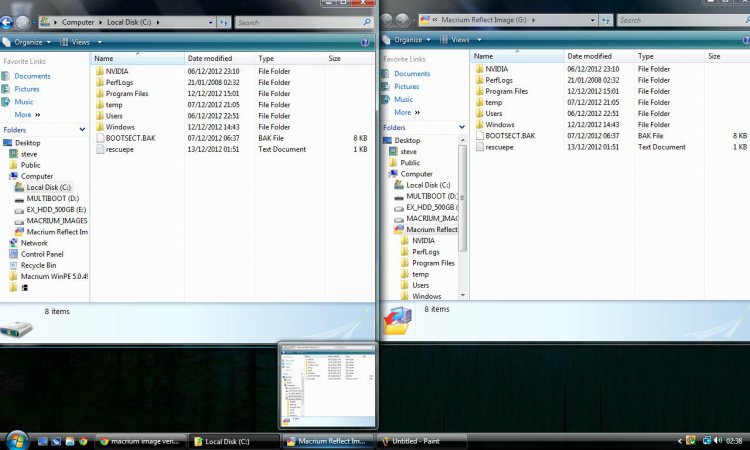Click help icon in Local Disk window toolbar

[x=364, y=43]
